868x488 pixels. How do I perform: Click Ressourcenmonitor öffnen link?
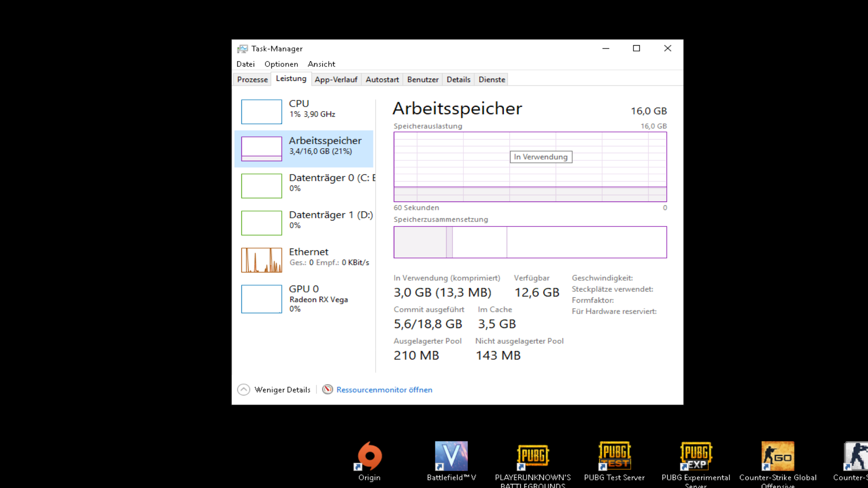384,389
